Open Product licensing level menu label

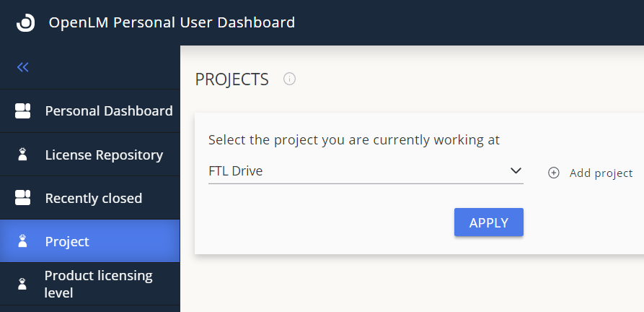[99, 284]
